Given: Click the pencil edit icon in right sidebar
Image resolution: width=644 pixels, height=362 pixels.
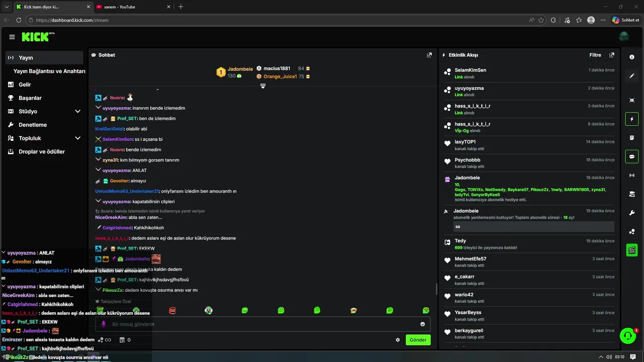Looking at the screenshot, I should (x=632, y=76).
